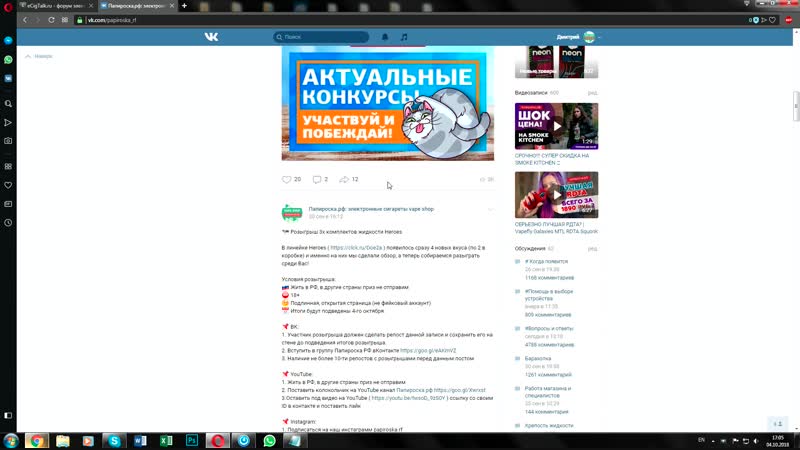Go back to previous page
Screen dimensions: 800x450
click(25, 20)
